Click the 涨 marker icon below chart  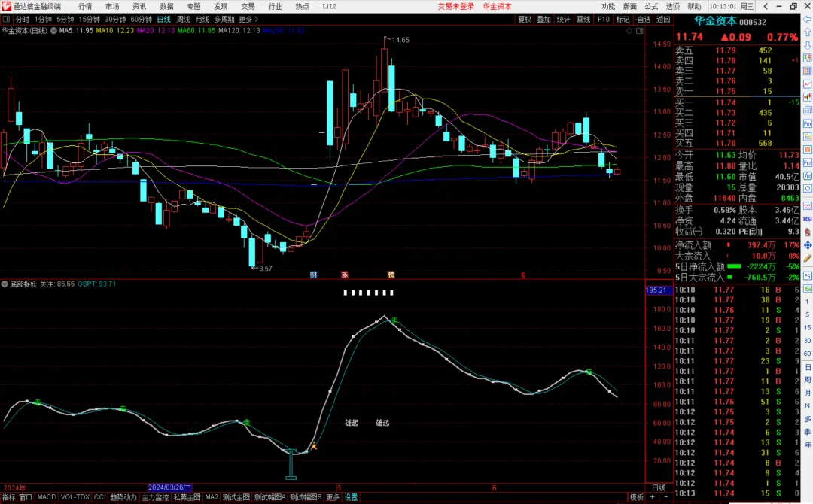pyautogui.click(x=344, y=275)
